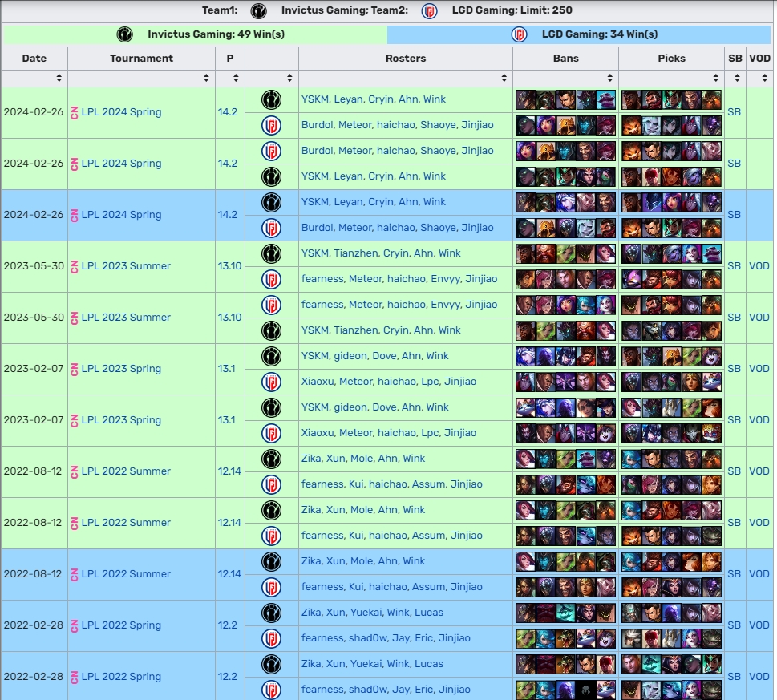Viewport: 777px width, 700px height.
Task: Click LGD logo beside topmost Burdol roster
Action: click(272, 125)
